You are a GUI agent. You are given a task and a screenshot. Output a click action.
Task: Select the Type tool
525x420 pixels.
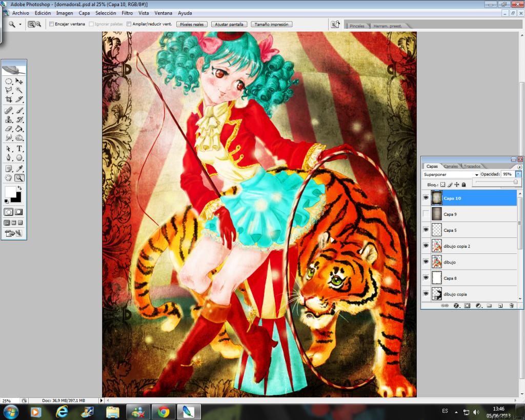click(x=19, y=149)
